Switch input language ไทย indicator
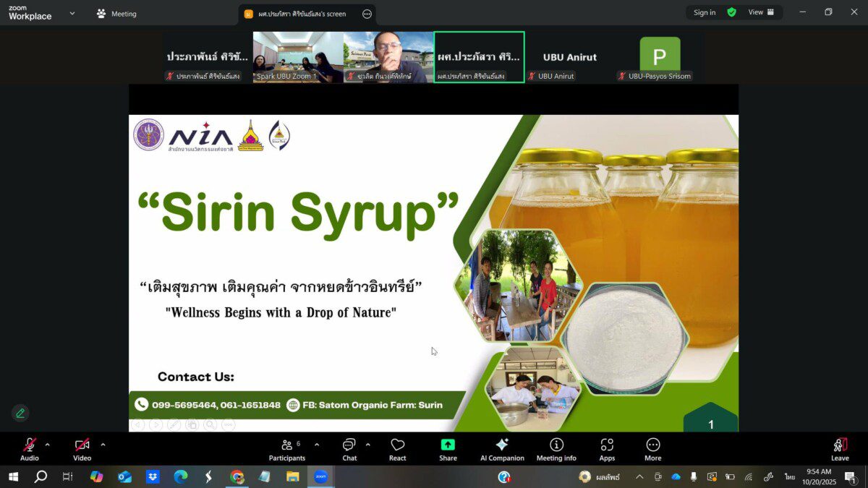 [x=789, y=476]
